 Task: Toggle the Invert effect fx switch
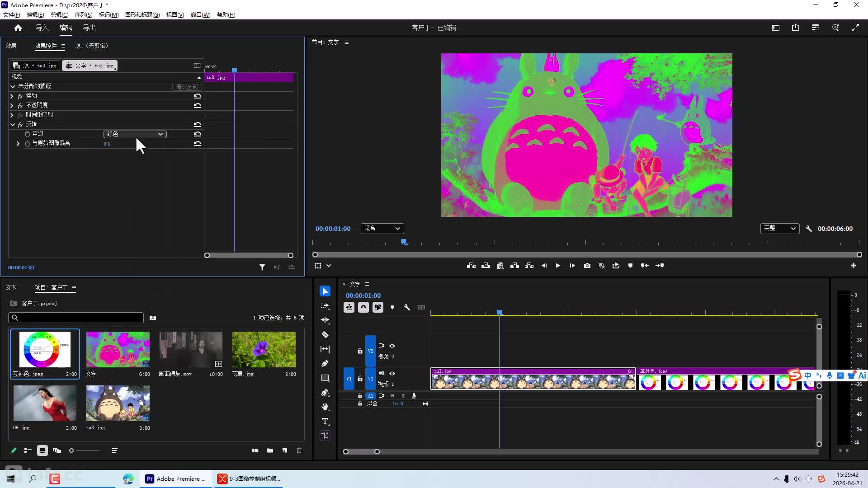[x=20, y=124]
